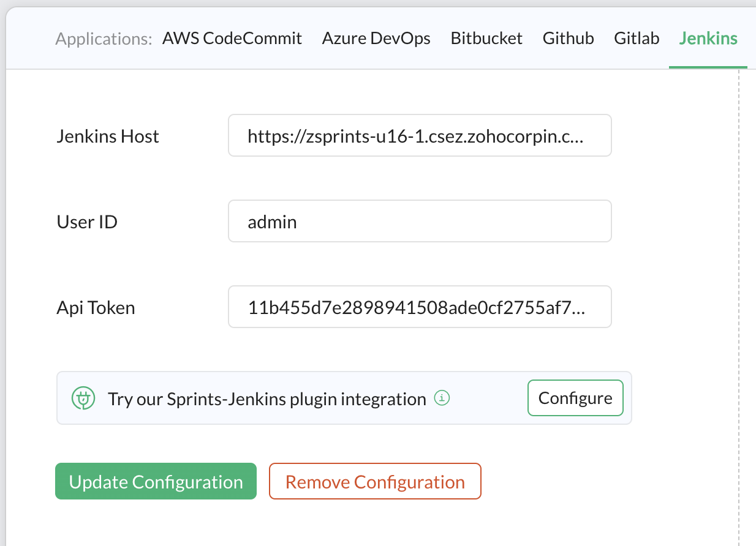Open the AWS CodeCommit application tab
The height and width of the screenshot is (546, 756).
click(x=232, y=39)
